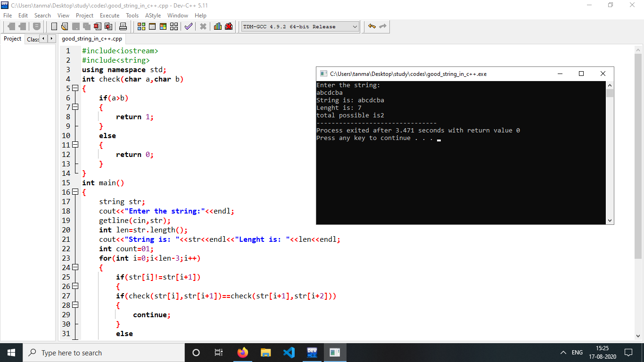Collapse the main function code fold
This screenshot has width=644, height=362.
(75, 192)
